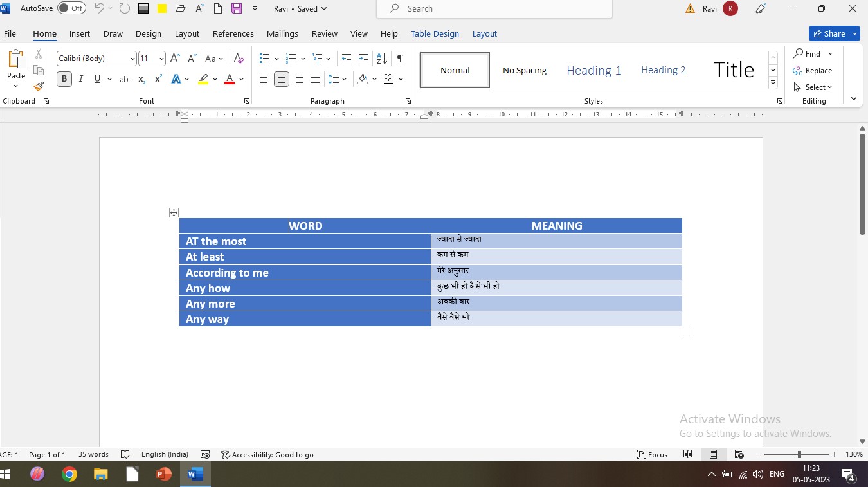The image size is (868, 487).
Task: Increase indent of the paragraph
Action: click(363, 59)
